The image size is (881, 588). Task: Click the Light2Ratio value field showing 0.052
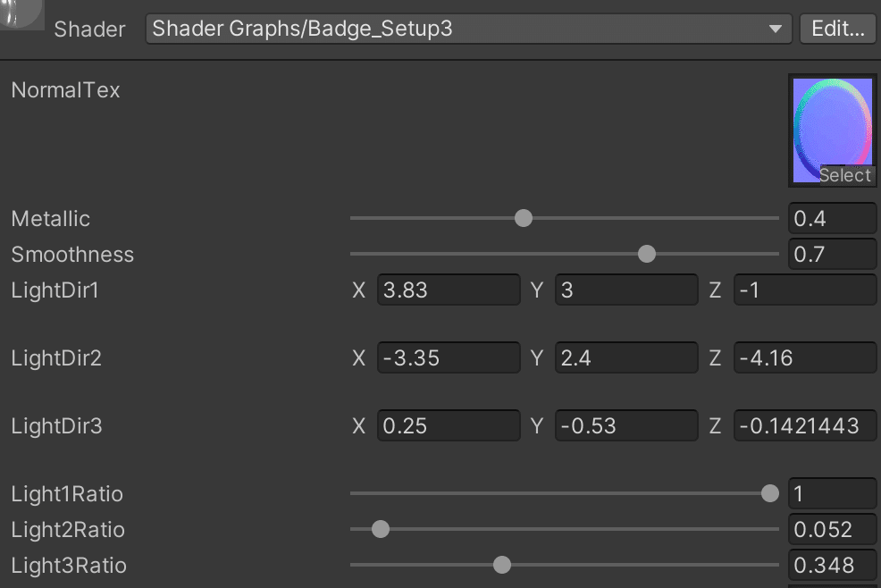click(833, 530)
